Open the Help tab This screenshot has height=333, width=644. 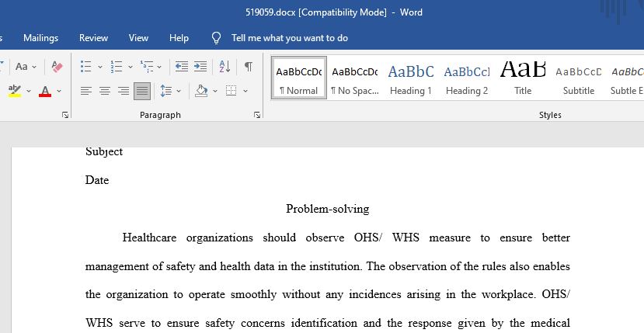pos(179,38)
